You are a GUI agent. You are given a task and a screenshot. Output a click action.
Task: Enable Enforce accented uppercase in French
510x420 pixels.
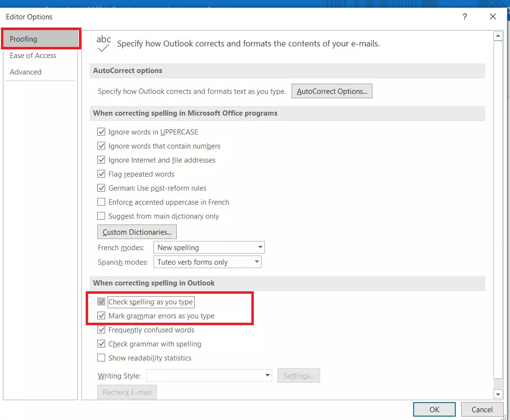101,202
